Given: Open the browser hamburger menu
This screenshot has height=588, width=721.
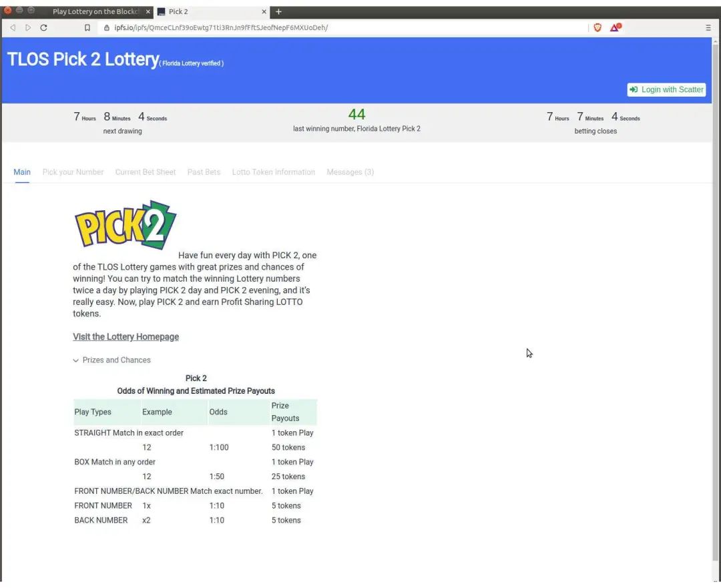Looking at the screenshot, I should click(708, 27).
